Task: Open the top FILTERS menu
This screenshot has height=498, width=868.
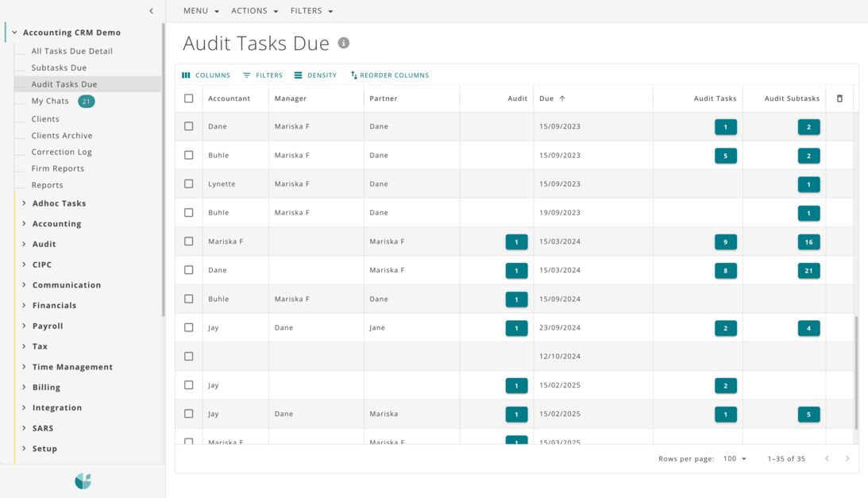Action: click(x=311, y=11)
